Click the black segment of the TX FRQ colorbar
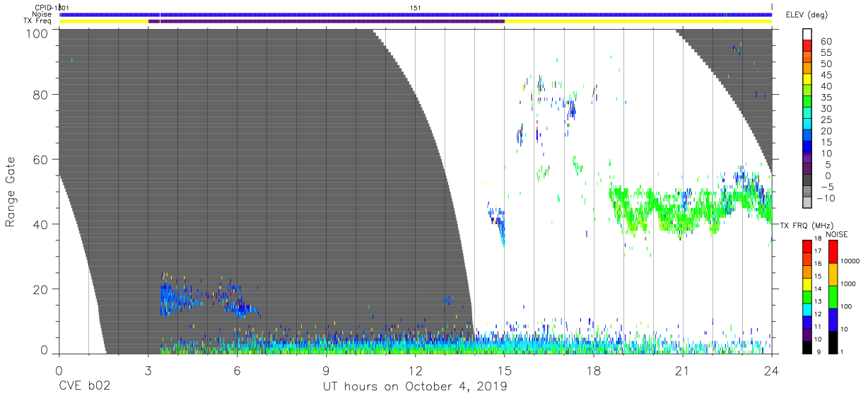Image resolution: width=868 pixels, height=401 pixels. point(808,347)
